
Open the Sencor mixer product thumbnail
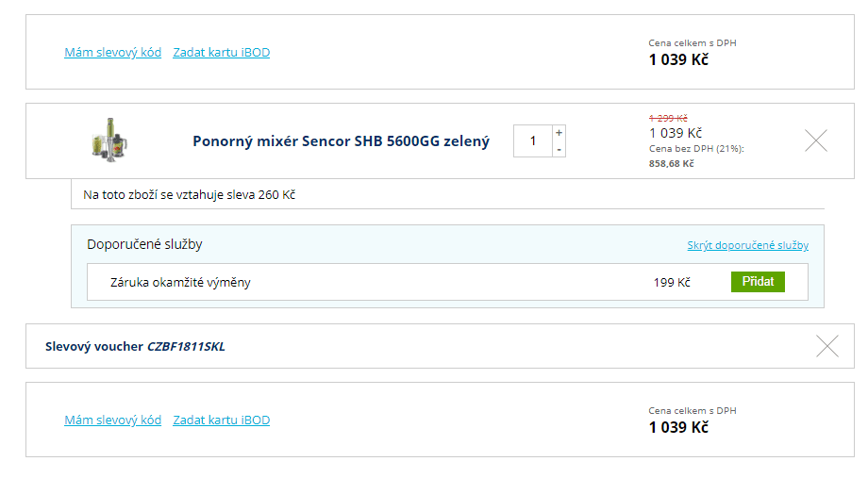(x=109, y=140)
